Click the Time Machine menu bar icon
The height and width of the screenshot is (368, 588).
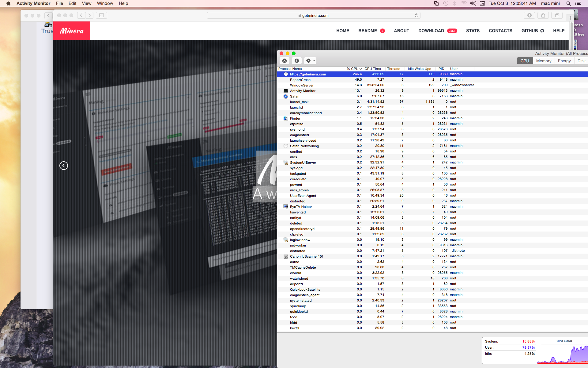coord(446,3)
